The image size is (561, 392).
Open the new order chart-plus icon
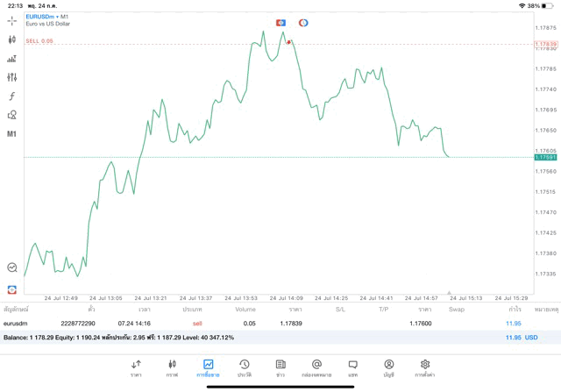(11, 58)
